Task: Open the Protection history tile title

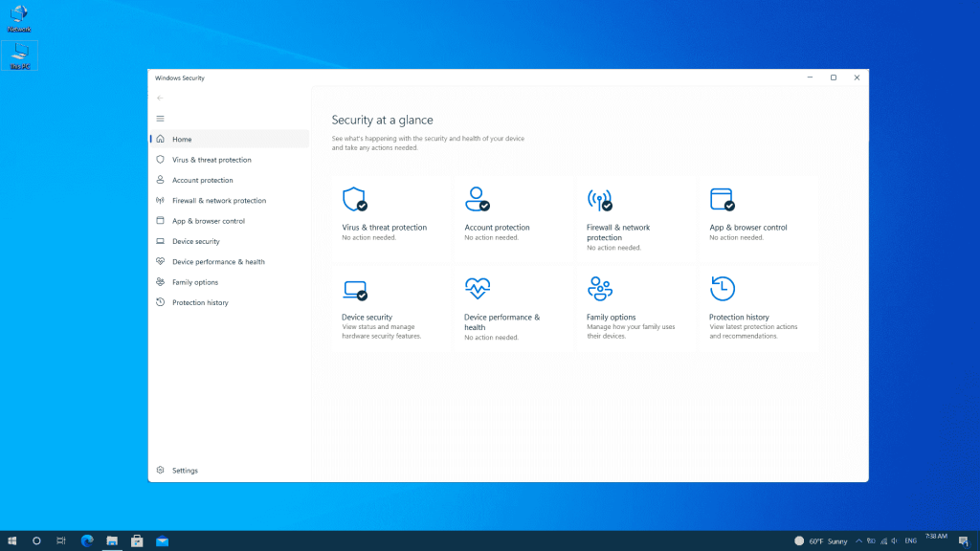Action: pos(739,317)
